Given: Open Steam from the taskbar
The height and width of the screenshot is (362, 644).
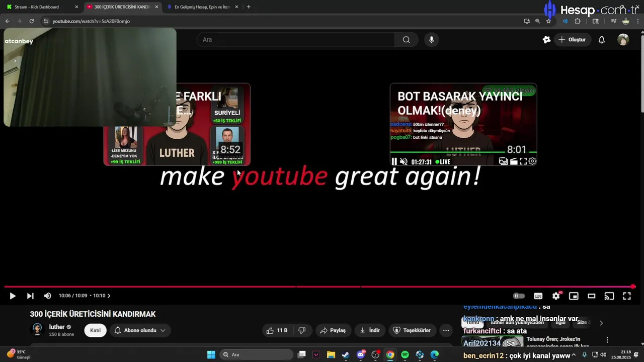Looking at the screenshot, I should [x=346, y=355].
